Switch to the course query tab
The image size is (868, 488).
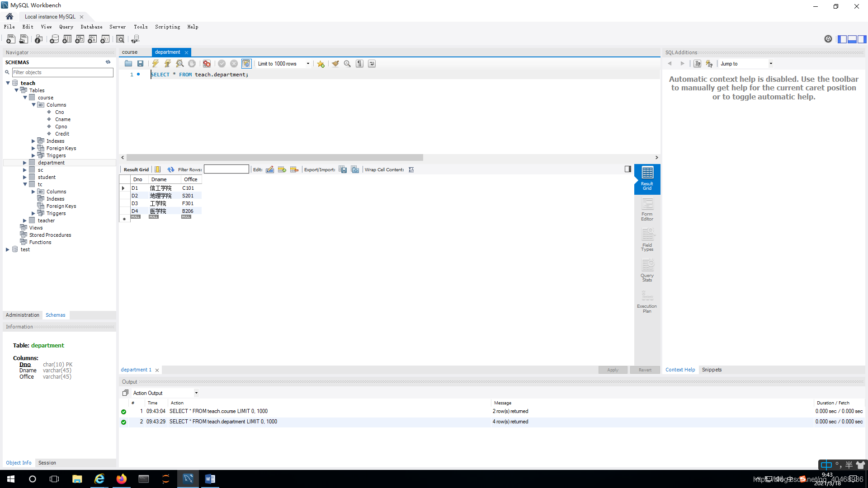(130, 52)
